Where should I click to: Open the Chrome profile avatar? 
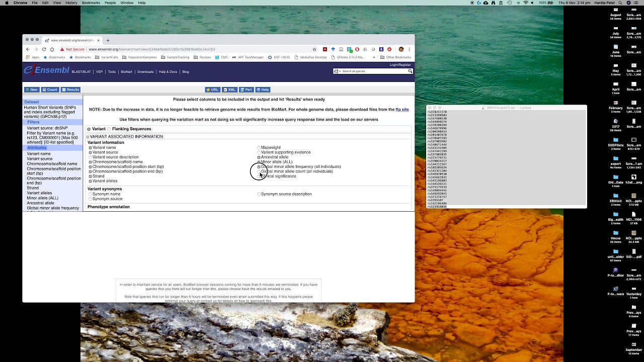[401, 49]
